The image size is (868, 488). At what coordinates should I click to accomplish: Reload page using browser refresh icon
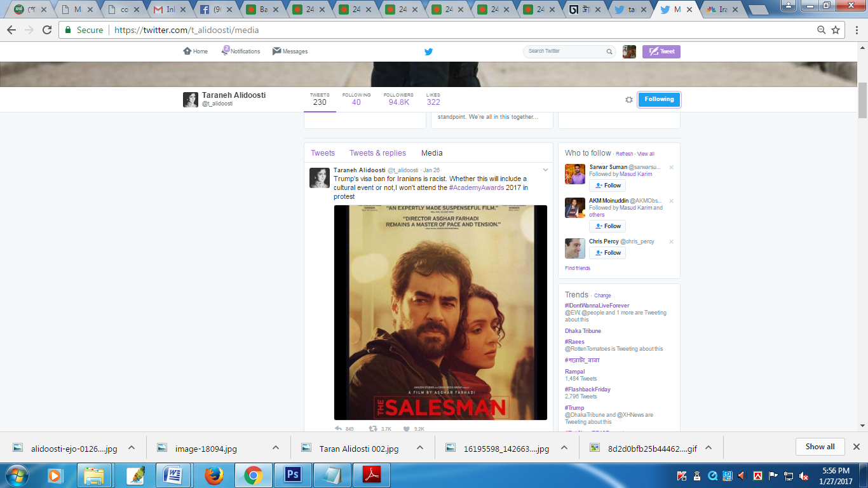pos(47,30)
